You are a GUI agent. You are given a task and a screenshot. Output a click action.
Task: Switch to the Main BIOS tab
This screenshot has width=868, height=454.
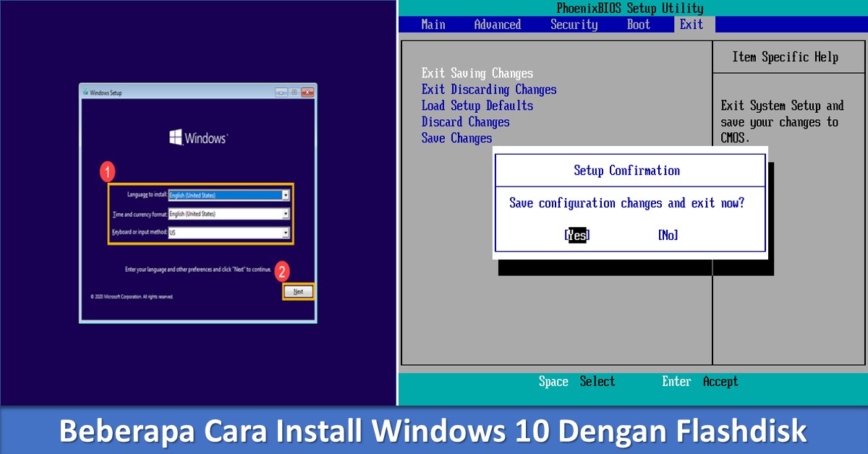click(x=432, y=24)
